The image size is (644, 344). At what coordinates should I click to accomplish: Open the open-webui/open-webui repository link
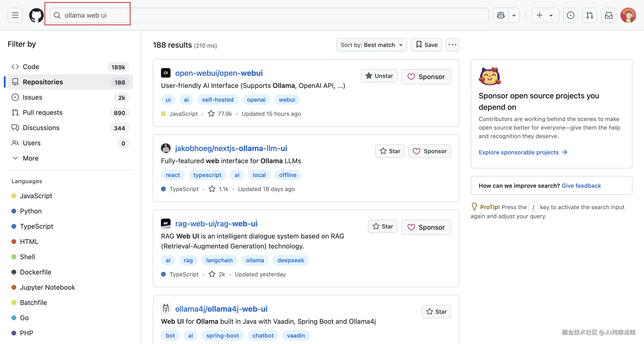(x=219, y=73)
